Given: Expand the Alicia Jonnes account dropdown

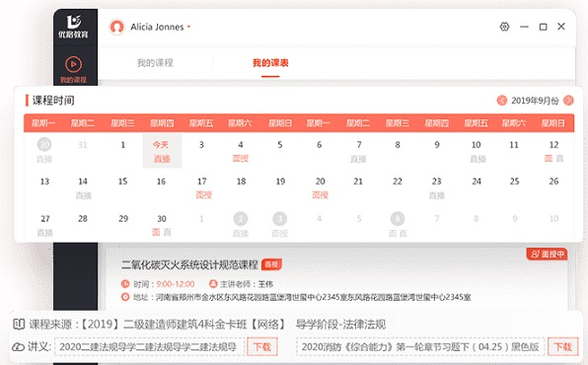Looking at the screenshot, I should pos(189,27).
